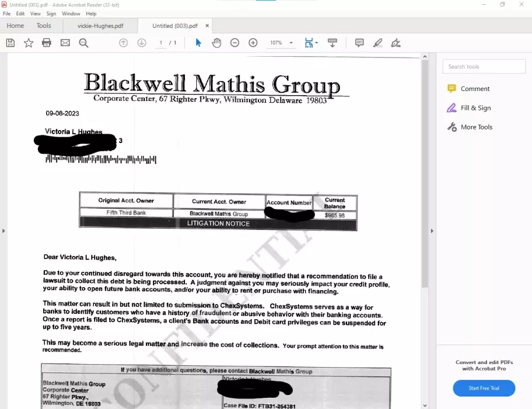The image size is (532, 409).
Task: Click the vertical scrollbar thumb
Action: [x=425, y=175]
